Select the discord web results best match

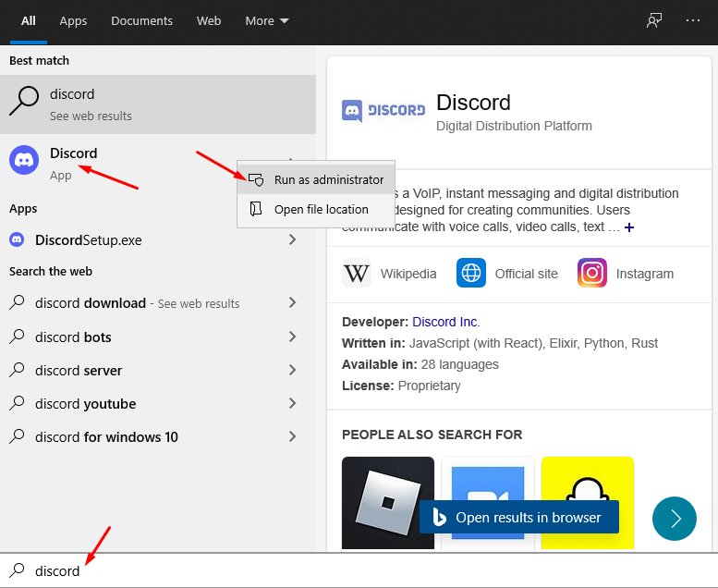[x=158, y=104]
